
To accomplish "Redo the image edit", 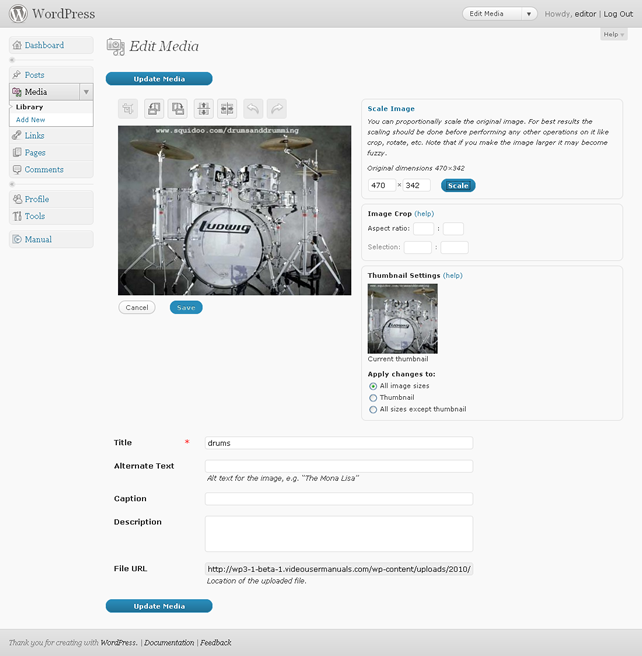I will coord(277,109).
